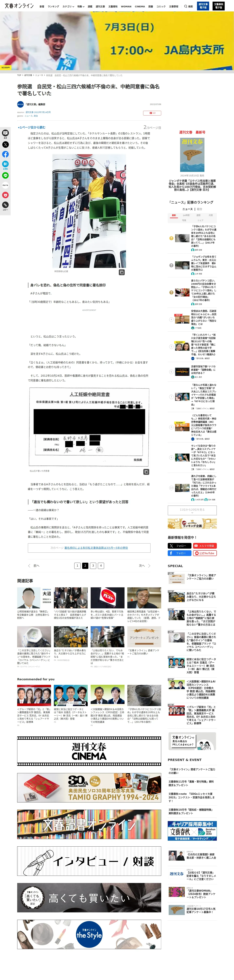The image size is (234, 980).
Task: Switch ranking to 週間 tab
Action: [x=198, y=215]
